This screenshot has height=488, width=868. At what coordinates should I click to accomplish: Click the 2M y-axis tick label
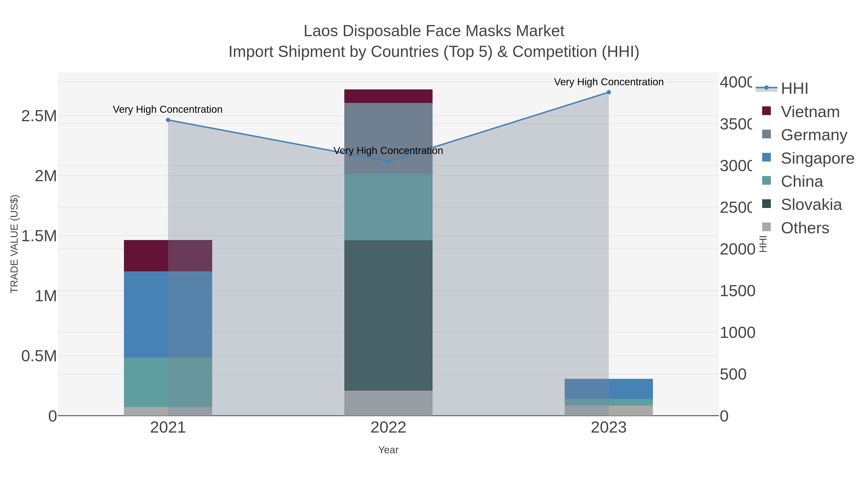[x=46, y=176]
